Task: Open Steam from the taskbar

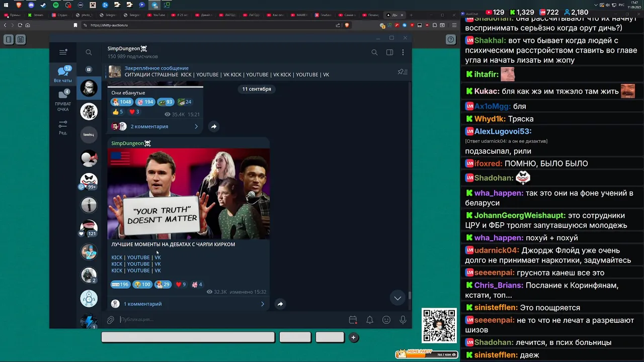Action: (x=43, y=5)
